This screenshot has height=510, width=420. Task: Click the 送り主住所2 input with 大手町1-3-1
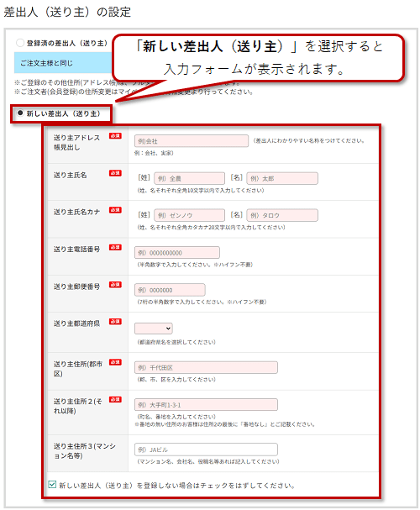tap(206, 405)
